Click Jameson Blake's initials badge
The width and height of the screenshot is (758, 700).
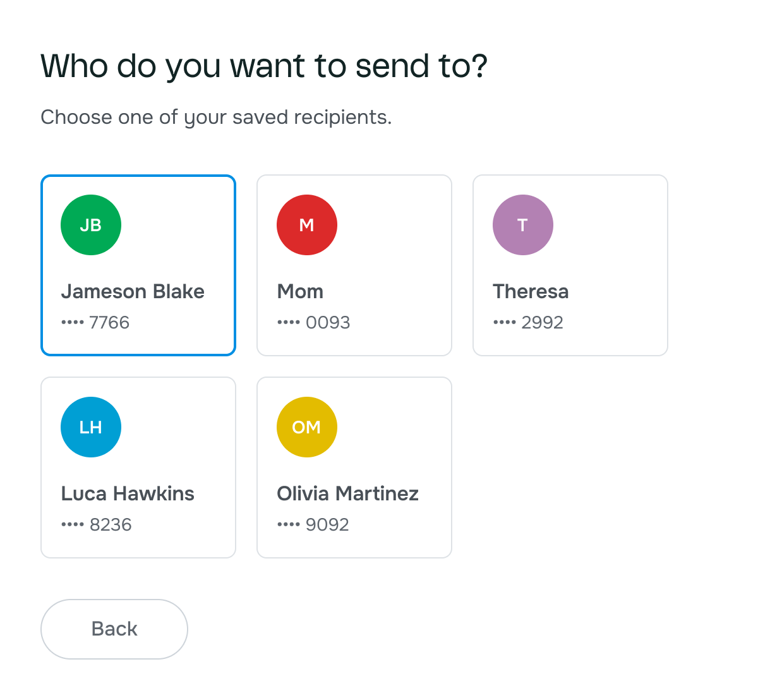(x=90, y=224)
